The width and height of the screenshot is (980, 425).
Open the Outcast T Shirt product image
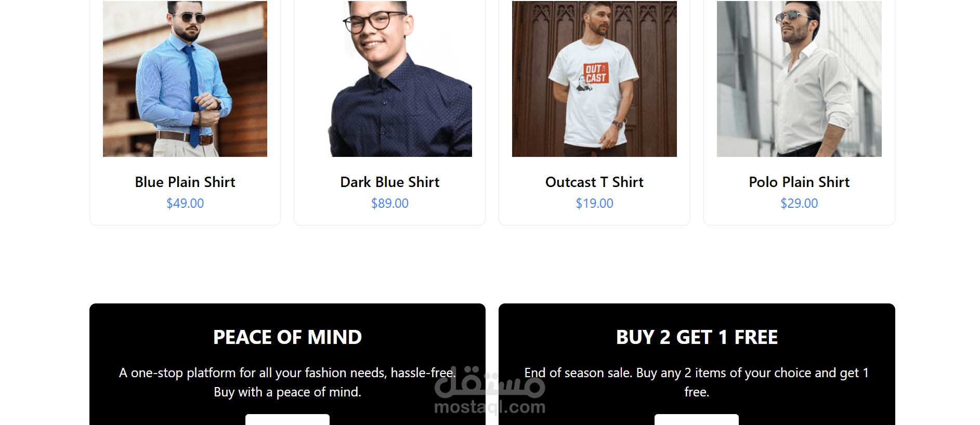[x=594, y=78]
